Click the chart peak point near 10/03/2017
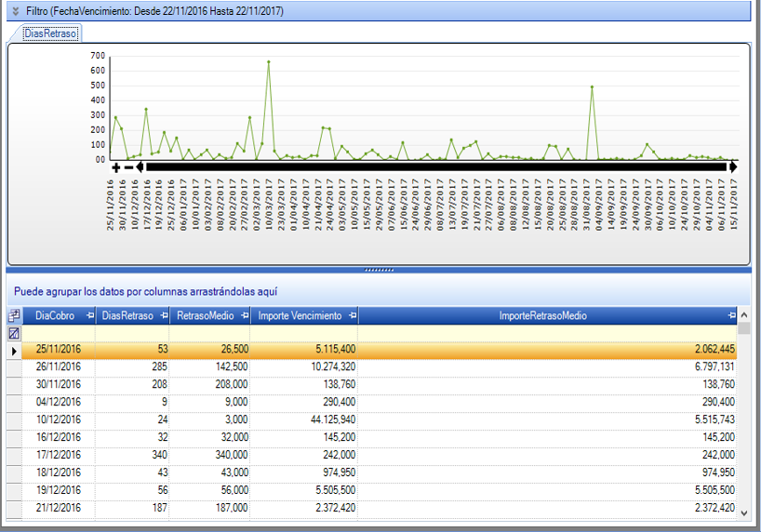 click(x=268, y=61)
